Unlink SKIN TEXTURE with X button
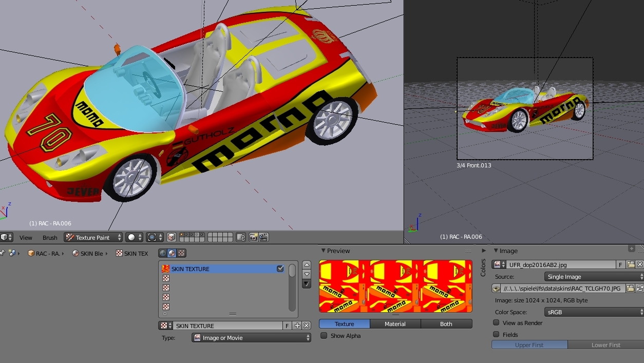 click(x=306, y=326)
